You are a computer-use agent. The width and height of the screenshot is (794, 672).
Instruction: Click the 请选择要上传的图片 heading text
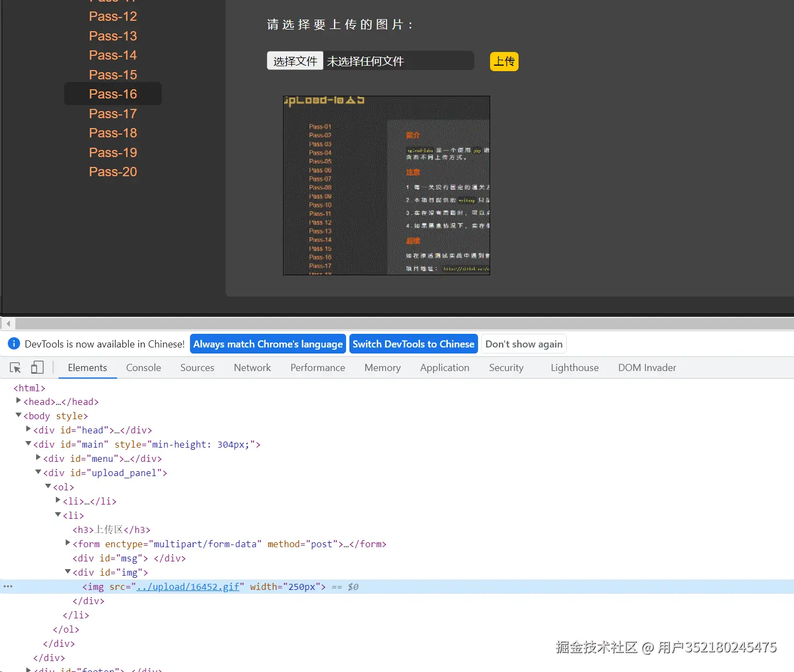coord(340,25)
